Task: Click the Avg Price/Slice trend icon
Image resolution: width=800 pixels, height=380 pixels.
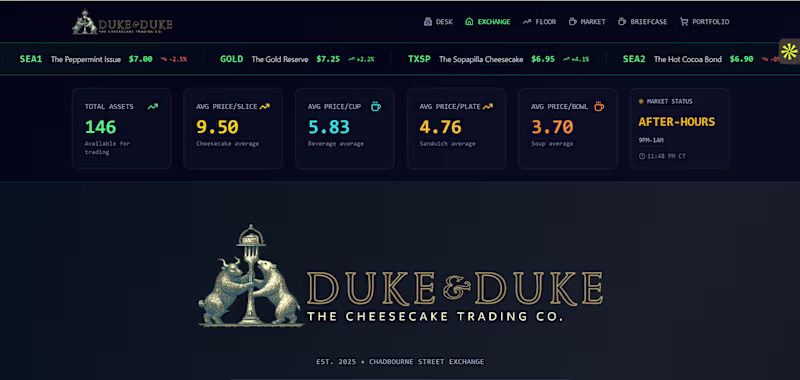Action: [264, 107]
